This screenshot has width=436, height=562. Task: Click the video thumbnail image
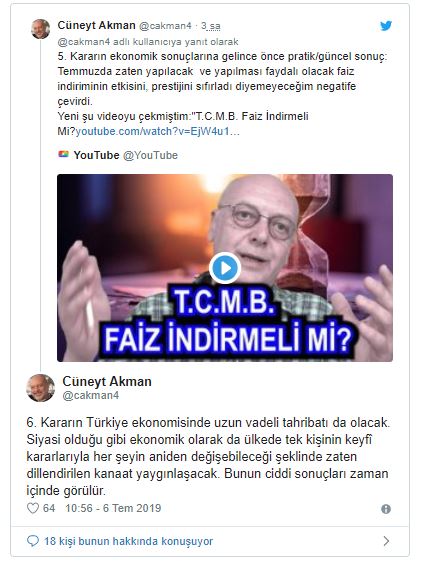click(225, 268)
